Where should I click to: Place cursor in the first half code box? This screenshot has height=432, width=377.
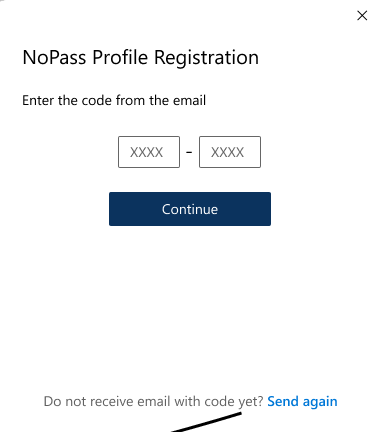(x=149, y=152)
